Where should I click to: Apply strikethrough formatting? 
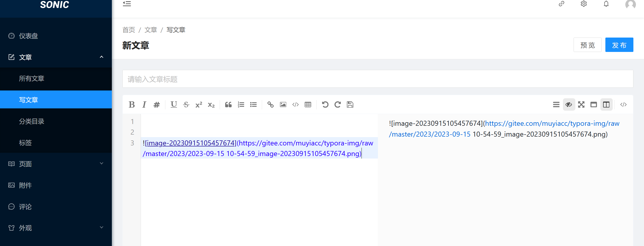pos(186,105)
